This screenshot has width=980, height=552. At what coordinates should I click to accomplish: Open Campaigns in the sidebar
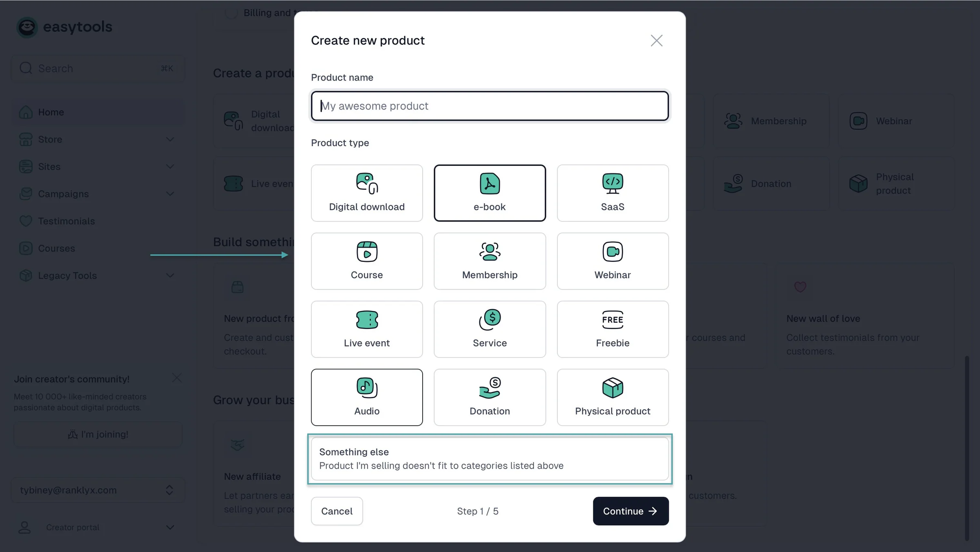(x=98, y=194)
